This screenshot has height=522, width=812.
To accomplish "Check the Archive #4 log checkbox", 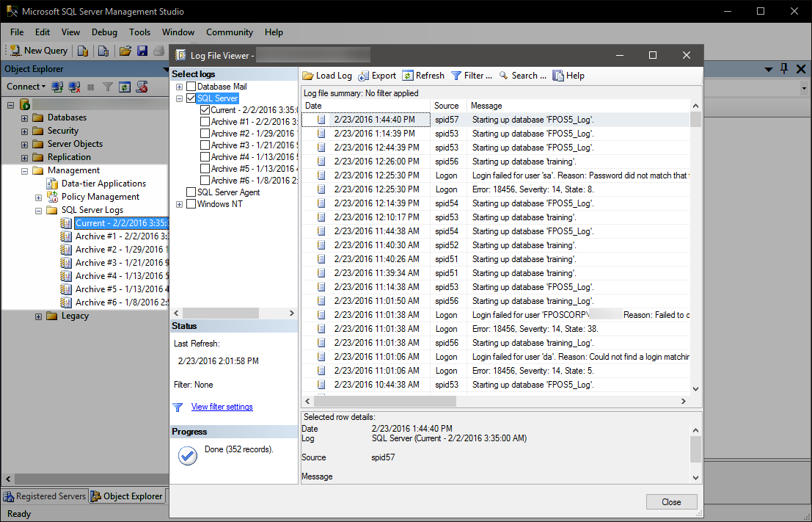I will pos(205,157).
